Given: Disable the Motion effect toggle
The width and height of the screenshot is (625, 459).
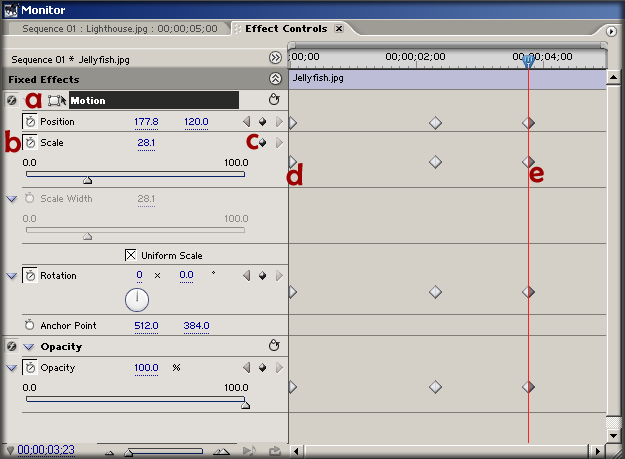Looking at the screenshot, I should (12, 100).
